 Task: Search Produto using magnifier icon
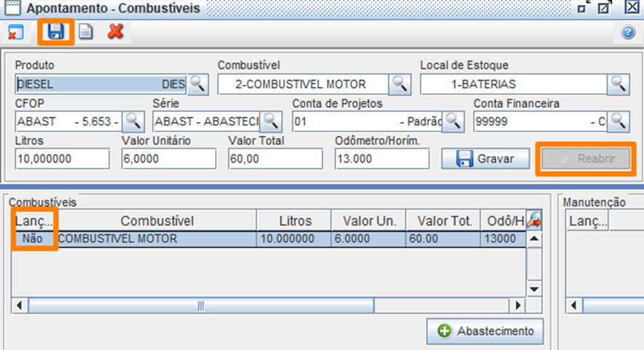click(198, 84)
